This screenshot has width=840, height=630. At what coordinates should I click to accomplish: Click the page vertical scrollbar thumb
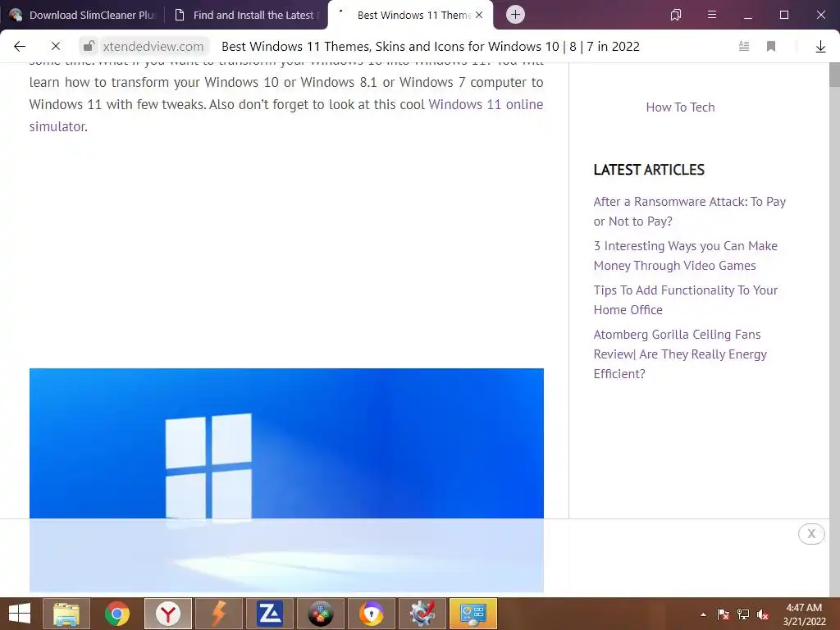[x=834, y=75]
